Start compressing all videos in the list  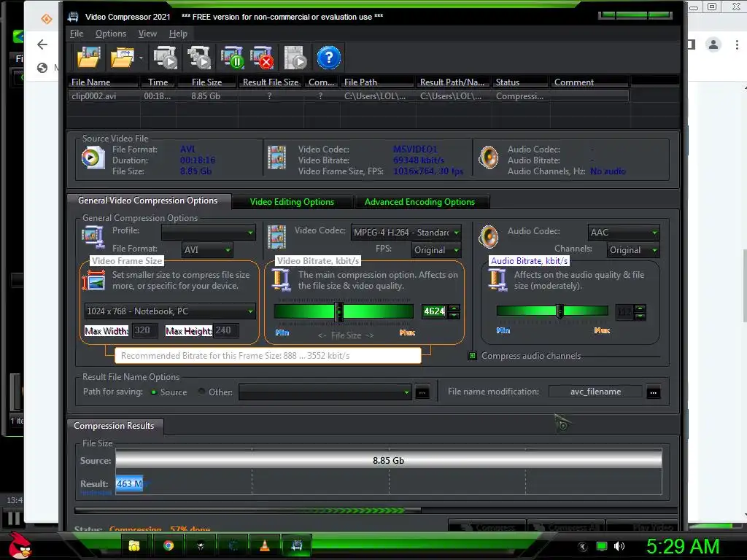(x=199, y=58)
